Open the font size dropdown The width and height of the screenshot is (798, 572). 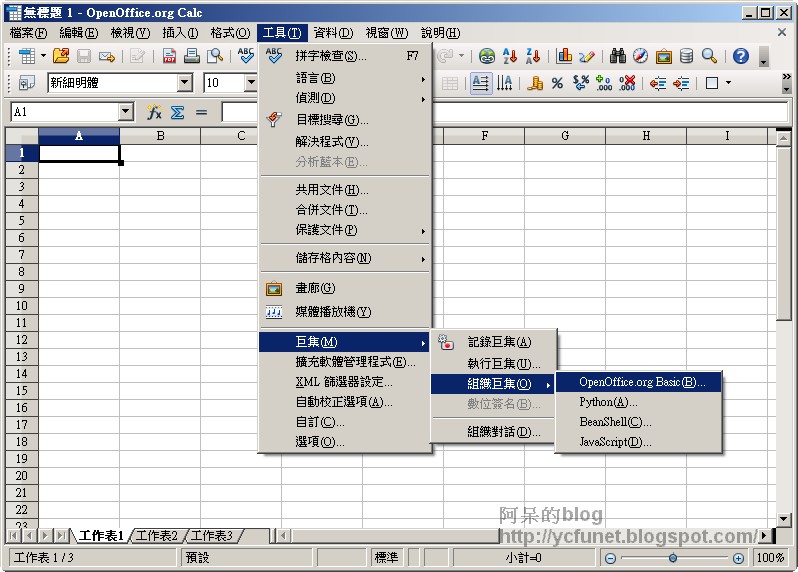pos(251,82)
